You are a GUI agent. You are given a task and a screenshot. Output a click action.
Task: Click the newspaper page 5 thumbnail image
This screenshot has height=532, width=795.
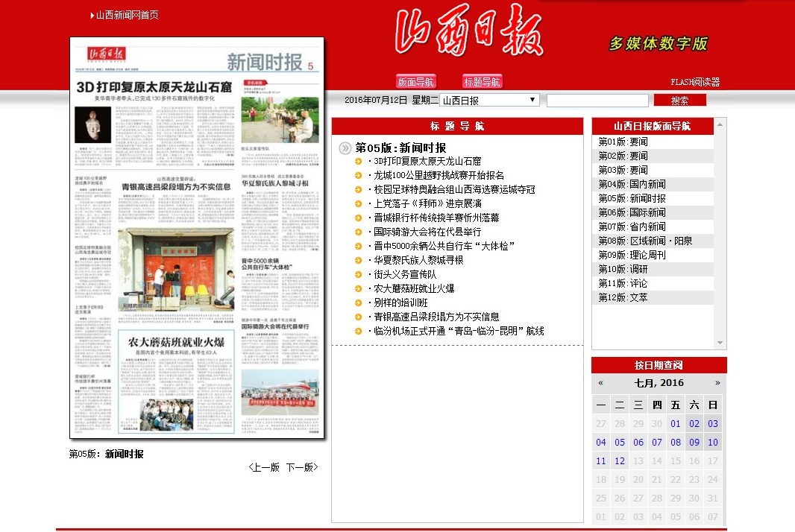coord(197,238)
